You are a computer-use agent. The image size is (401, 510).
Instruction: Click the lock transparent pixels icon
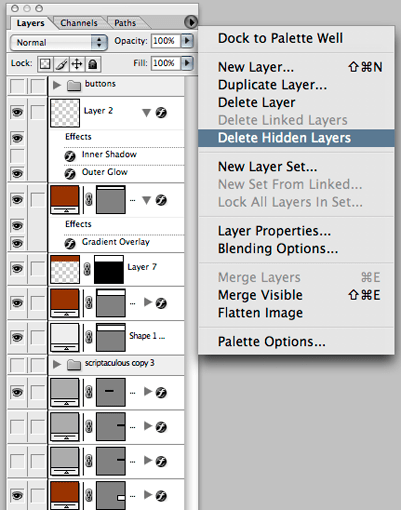(x=45, y=64)
